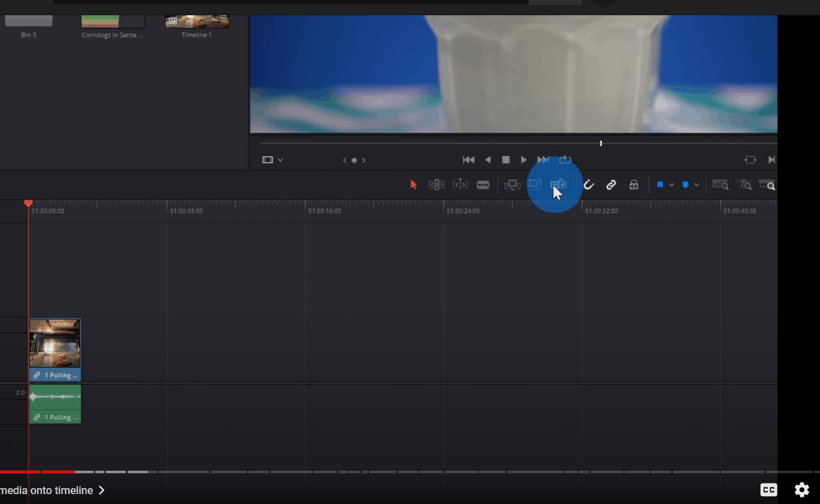This screenshot has height=504, width=820.
Task: Click timeline ruler at 01:00:16:00
Action: coord(325,212)
